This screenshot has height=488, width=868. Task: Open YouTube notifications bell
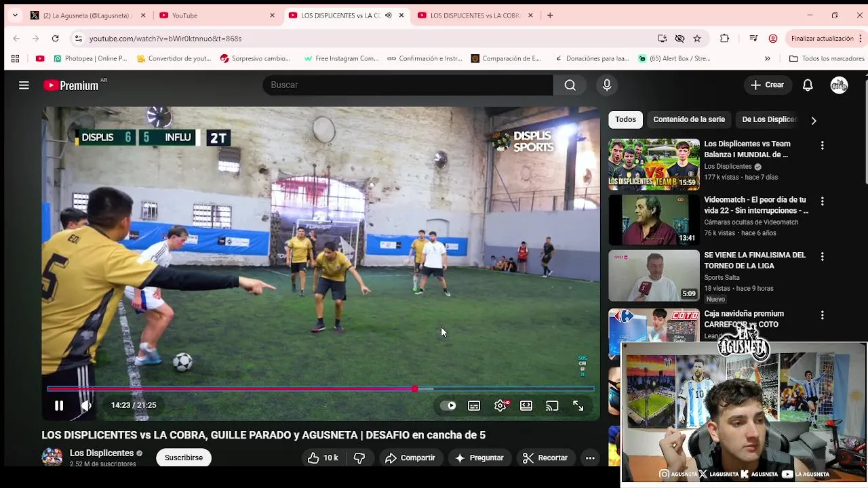(808, 85)
